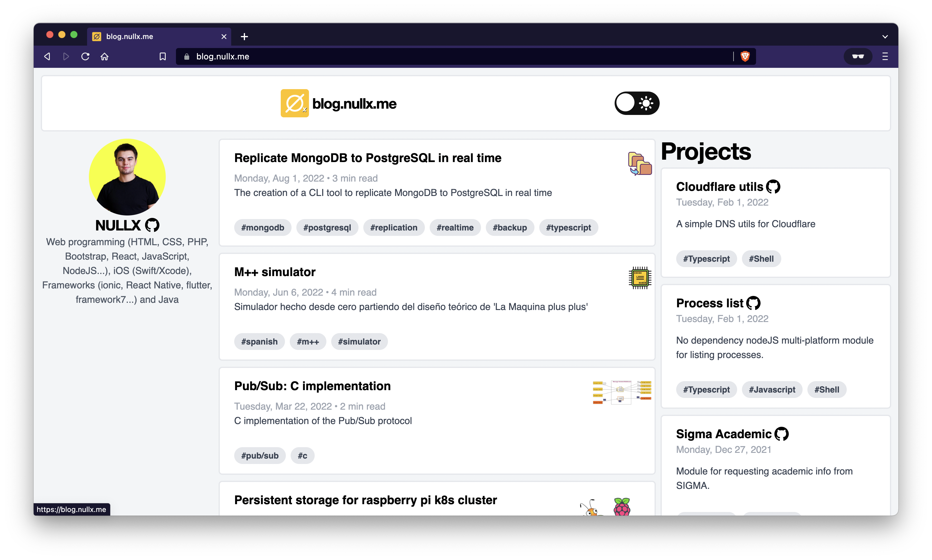Open GitHub icon beside Sigma Academic

click(781, 434)
